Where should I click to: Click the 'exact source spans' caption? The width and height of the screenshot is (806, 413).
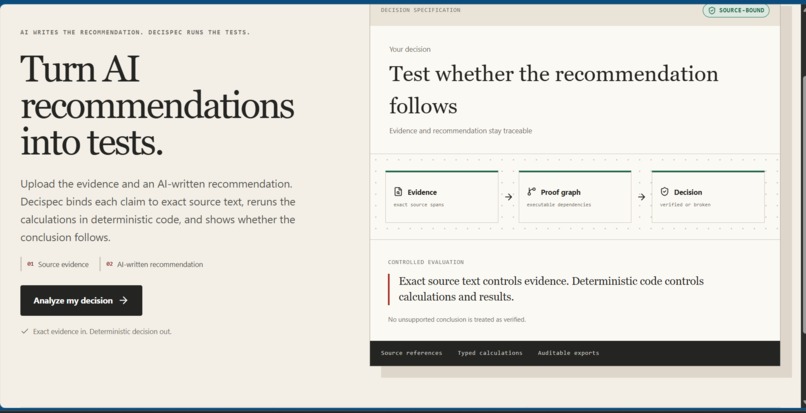point(418,205)
